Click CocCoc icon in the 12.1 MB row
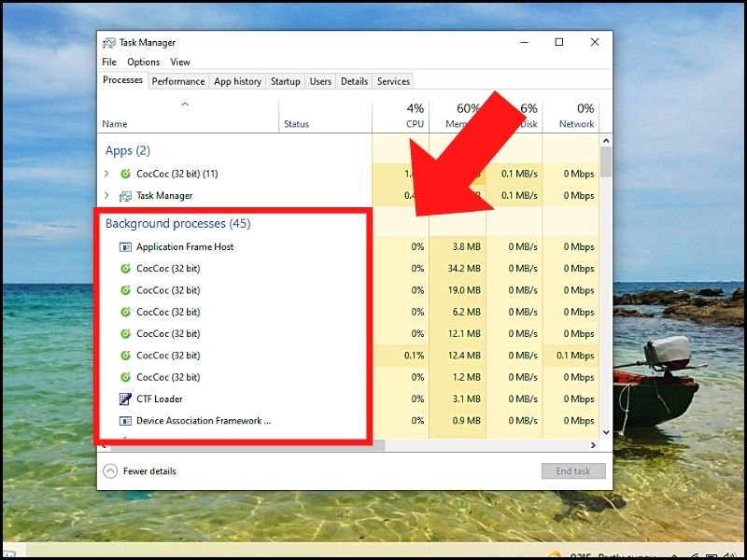The height and width of the screenshot is (560, 747). tap(125, 334)
